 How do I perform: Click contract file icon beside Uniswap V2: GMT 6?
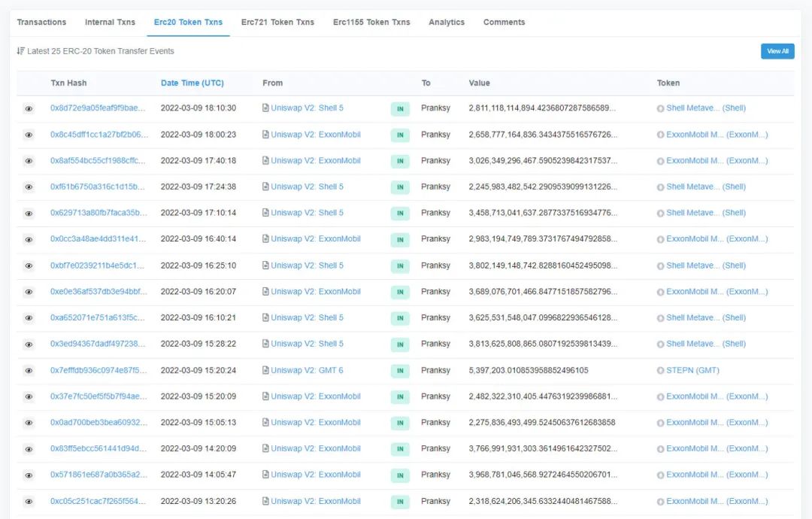click(x=265, y=371)
